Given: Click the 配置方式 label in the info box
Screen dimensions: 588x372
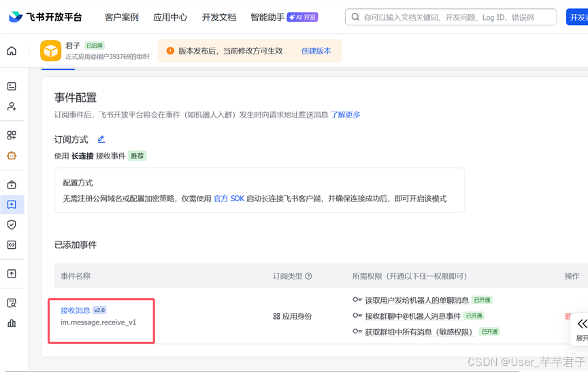Looking at the screenshot, I should (78, 183).
